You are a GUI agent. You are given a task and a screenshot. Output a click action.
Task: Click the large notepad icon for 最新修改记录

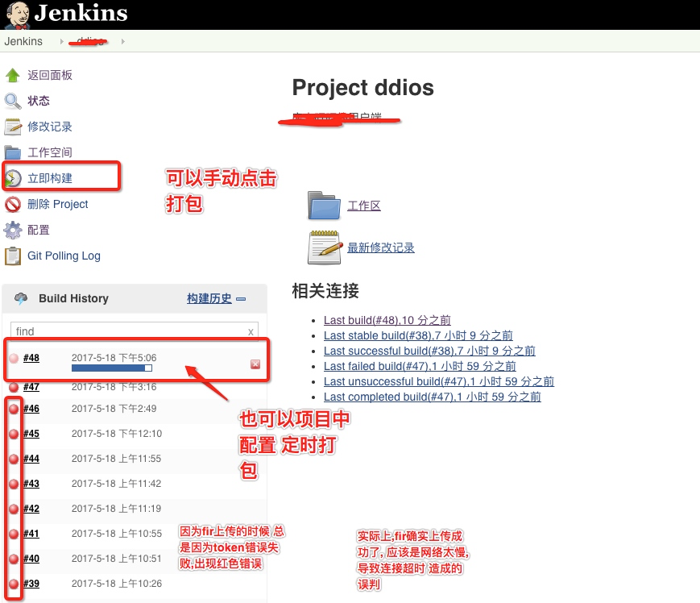(325, 247)
